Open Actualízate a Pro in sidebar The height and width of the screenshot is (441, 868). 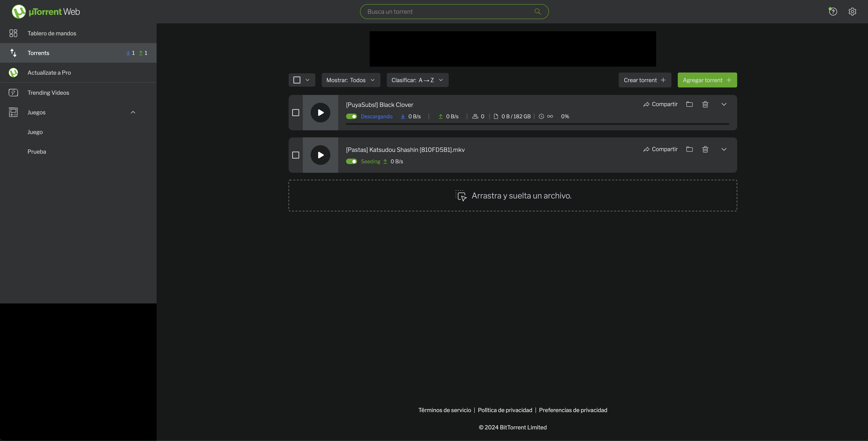(x=78, y=73)
